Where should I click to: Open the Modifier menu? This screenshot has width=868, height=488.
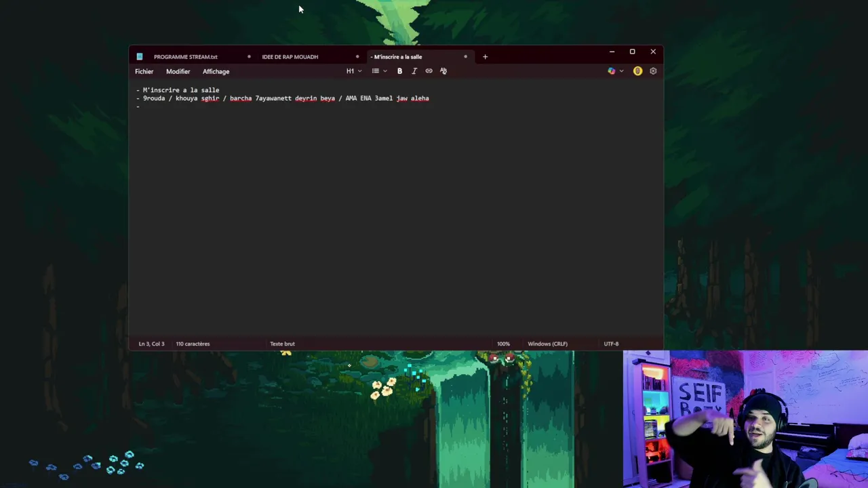[x=178, y=71]
